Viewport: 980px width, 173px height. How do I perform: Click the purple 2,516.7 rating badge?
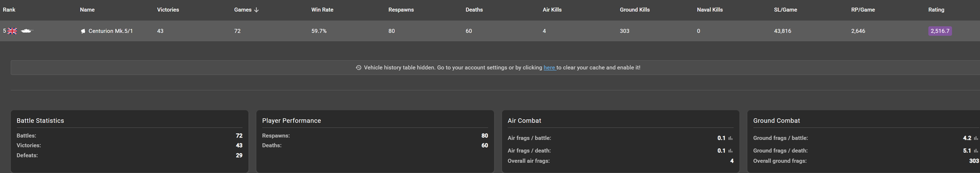[x=940, y=31]
